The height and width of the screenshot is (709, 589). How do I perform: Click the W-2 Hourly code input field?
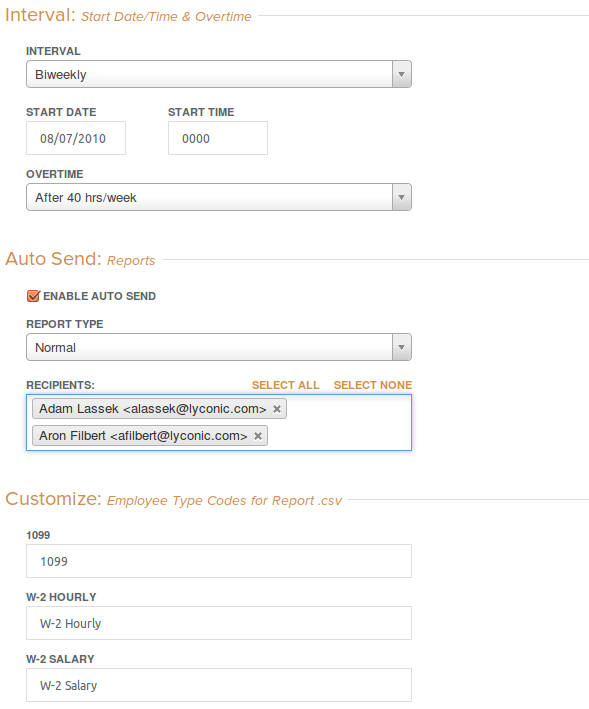click(219, 623)
